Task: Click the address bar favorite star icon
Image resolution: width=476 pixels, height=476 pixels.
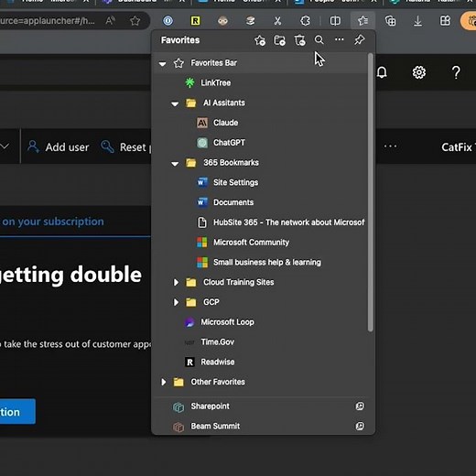Action: click(x=135, y=21)
